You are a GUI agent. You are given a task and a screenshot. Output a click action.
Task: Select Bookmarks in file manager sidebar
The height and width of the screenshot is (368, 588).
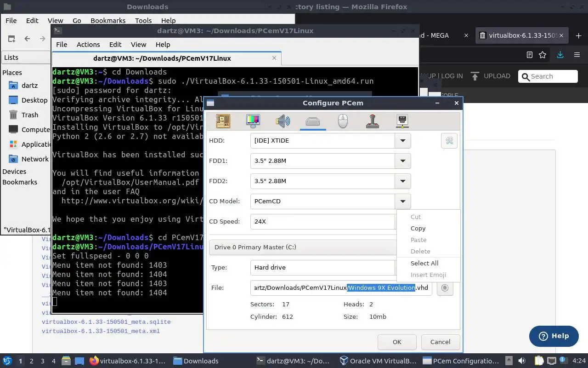20,182
